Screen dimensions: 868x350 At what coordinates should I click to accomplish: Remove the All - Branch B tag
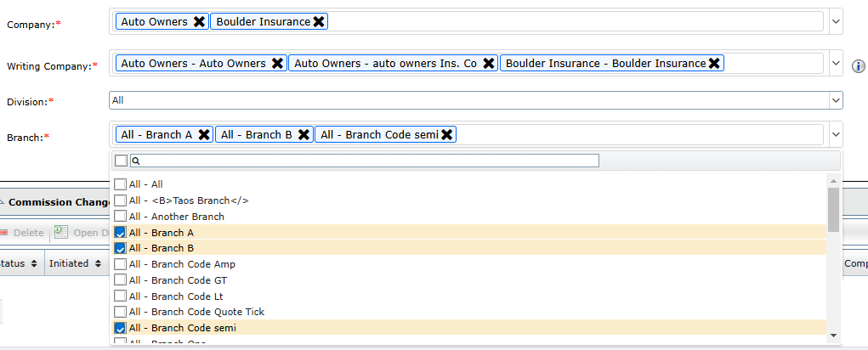click(x=304, y=134)
